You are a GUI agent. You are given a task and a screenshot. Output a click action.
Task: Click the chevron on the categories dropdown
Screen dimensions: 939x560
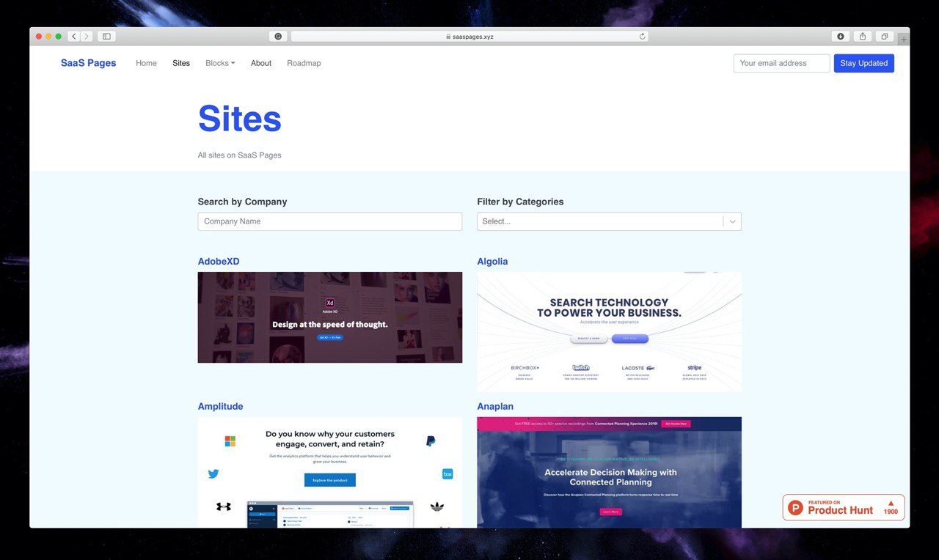click(732, 221)
